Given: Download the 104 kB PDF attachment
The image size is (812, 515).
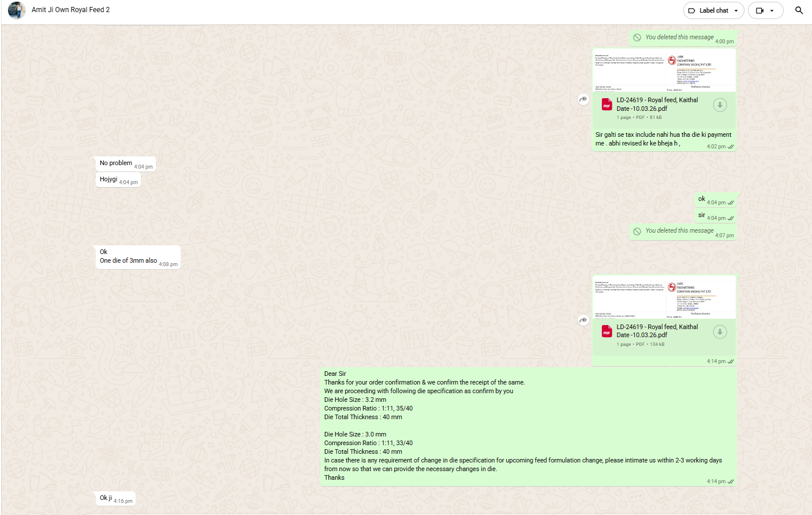Looking at the screenshot, I should pyautogui.click(x=720, y=332).
